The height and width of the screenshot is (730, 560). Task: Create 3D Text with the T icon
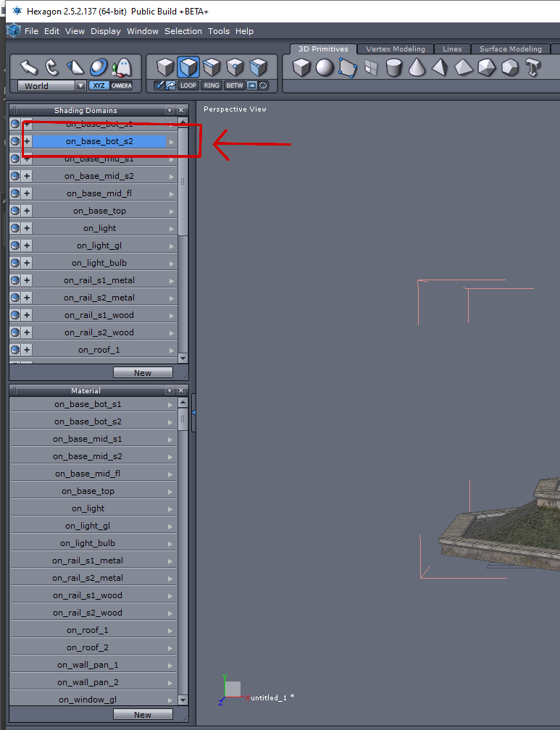(532, 67)
